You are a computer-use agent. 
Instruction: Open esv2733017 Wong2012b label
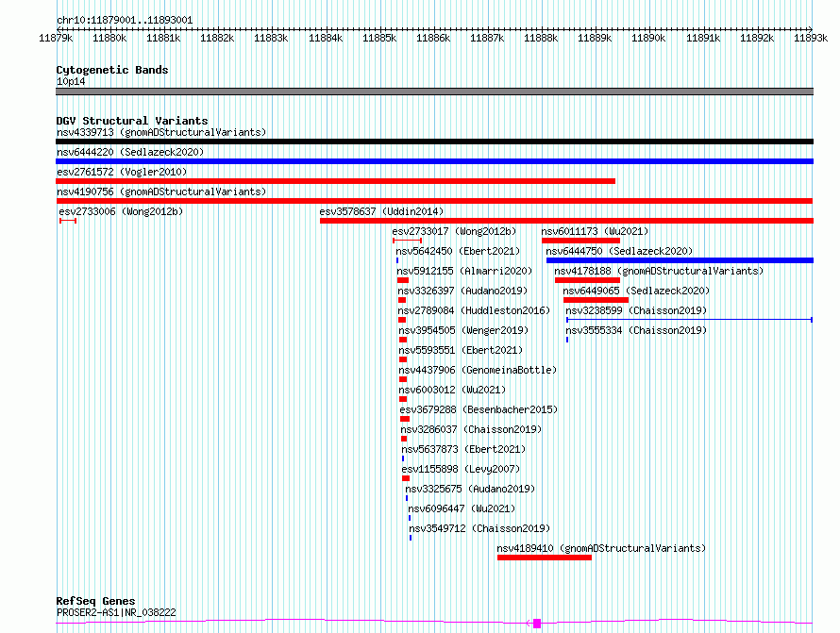click(x=454, y=231)
